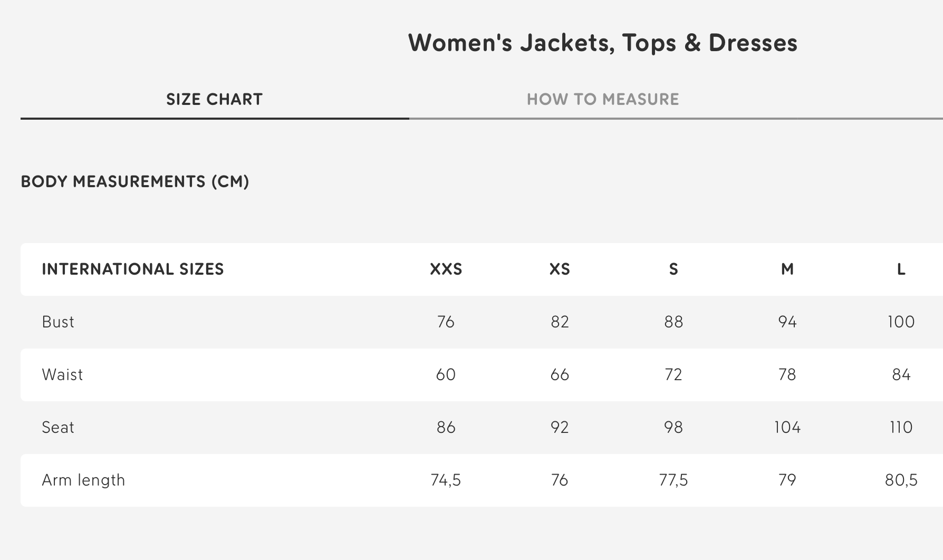Click the S size column header

point(673,269)
